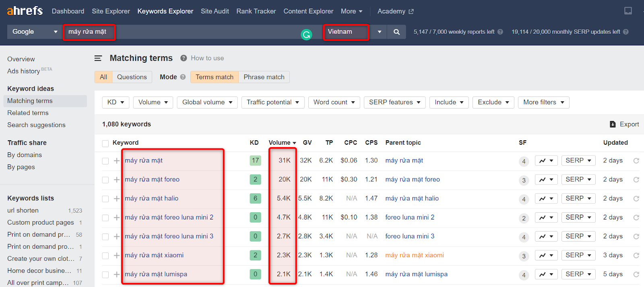The width and height of the screenshot is (644, 287).
Task: Refresh the máy rửa mặt xiaomi row
Action: (636, 255)
